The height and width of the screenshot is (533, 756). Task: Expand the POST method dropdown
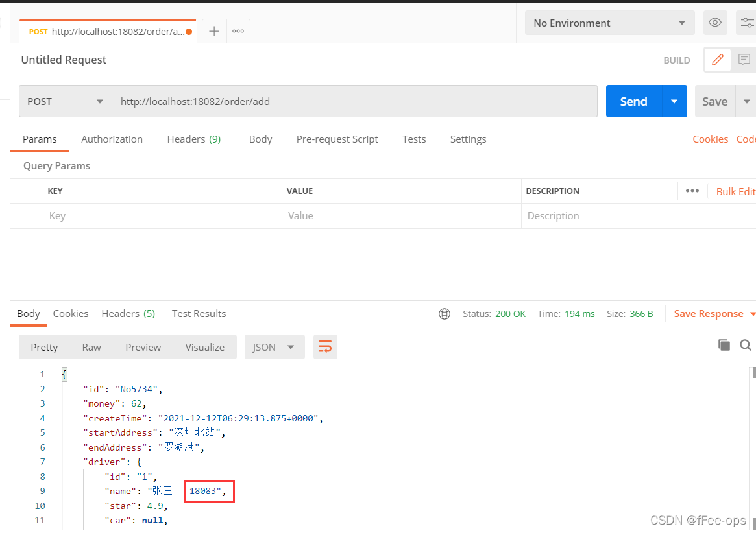tap(66, 101)
